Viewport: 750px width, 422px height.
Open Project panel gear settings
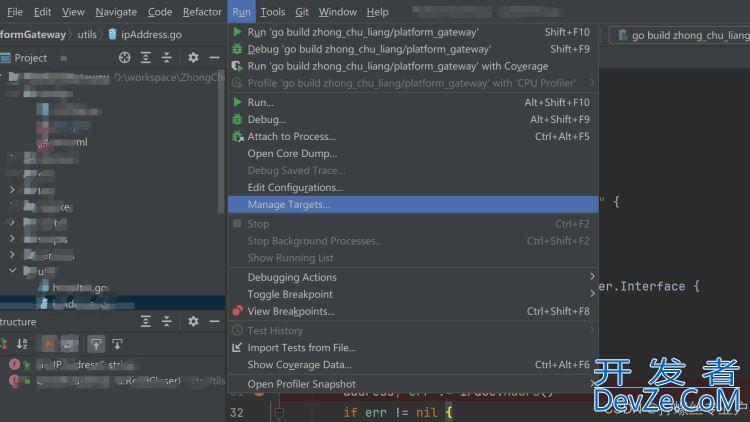193,58
